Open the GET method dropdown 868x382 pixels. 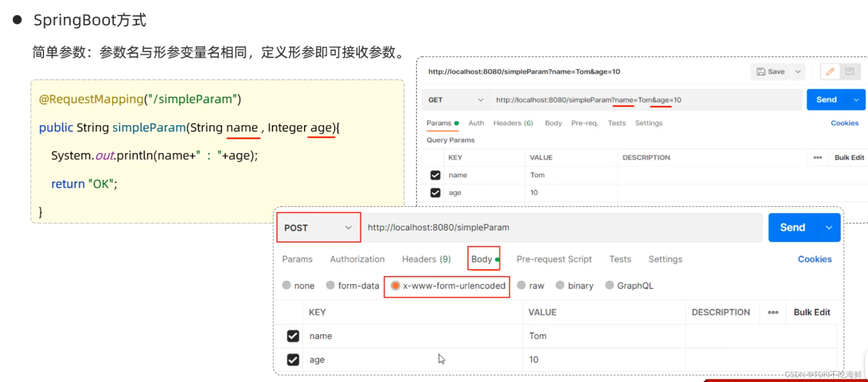(x=455, y=100)
